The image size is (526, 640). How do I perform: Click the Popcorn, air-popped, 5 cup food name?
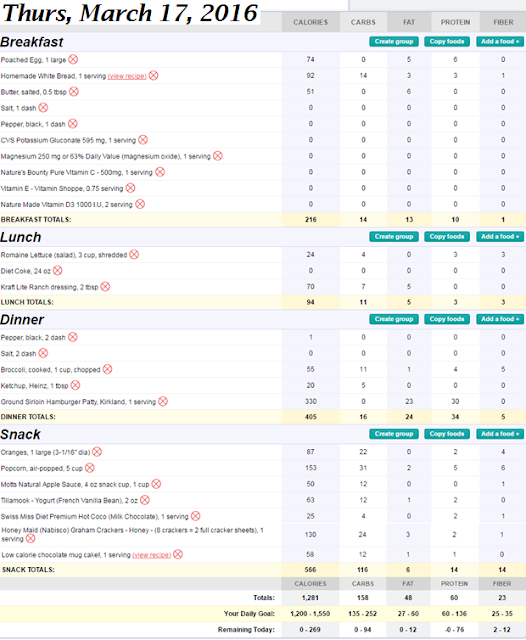pyautogui.click(x=42, y=469)
